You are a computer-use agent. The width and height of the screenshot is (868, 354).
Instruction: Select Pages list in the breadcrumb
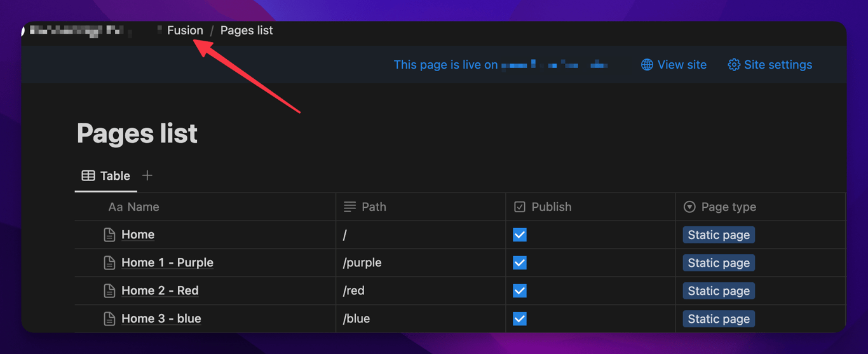click(247, 31)
